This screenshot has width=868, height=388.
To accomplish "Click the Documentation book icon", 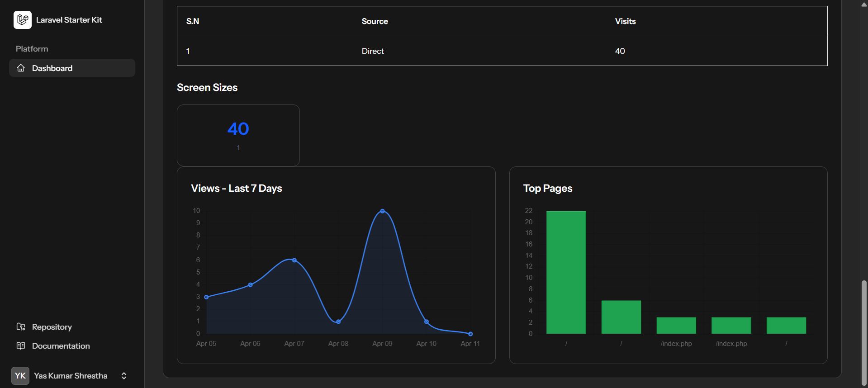I will tap(21, 345).
